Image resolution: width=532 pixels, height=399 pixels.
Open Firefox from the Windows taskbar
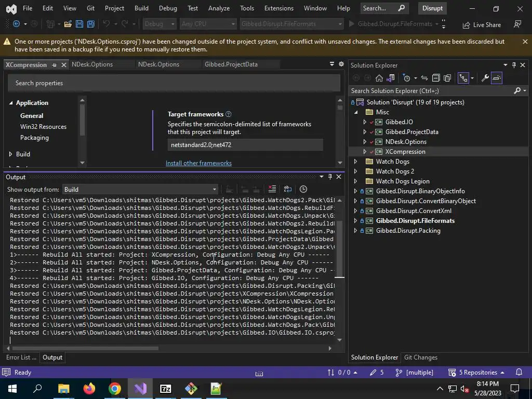tap(89, 389)
